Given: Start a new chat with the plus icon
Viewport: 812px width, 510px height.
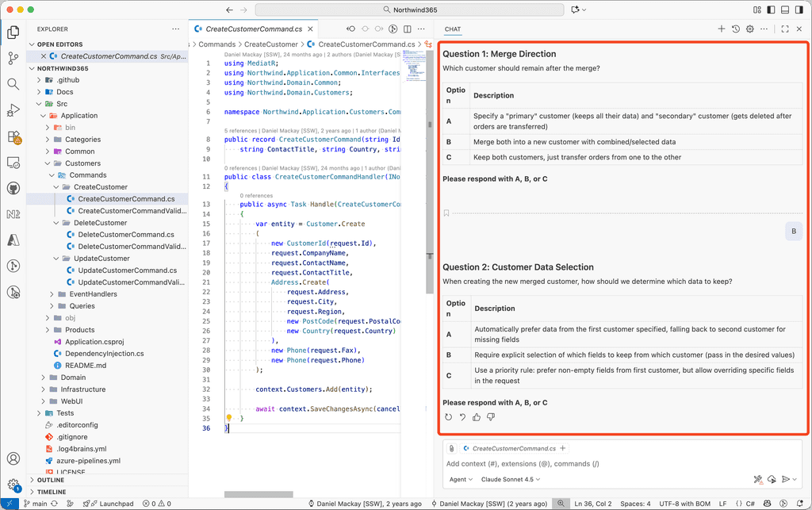Looking at the screenshot, I should coord(722,29).
